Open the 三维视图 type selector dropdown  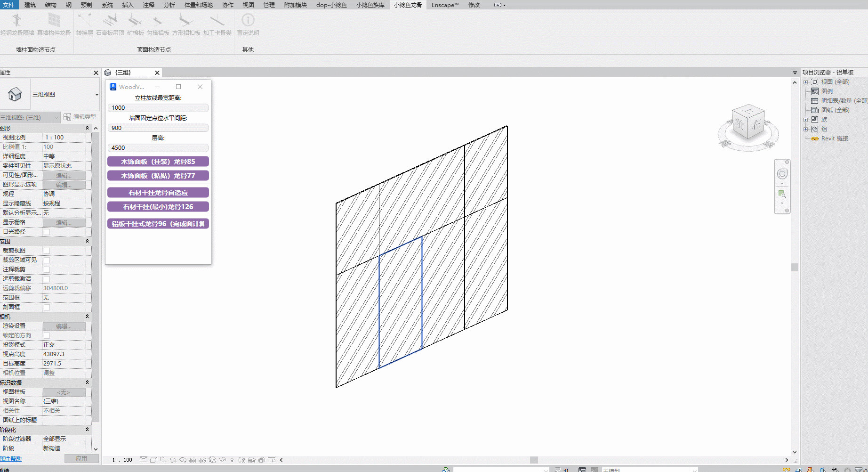(x=96, y=95)
